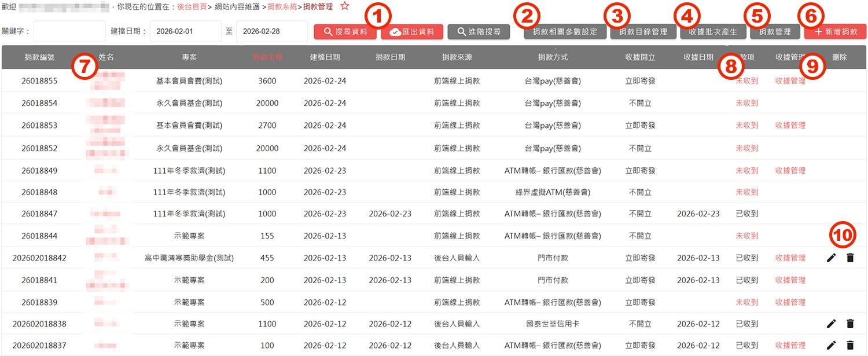Open 進階搜尋 advanced search
The width and height of the screenshot is (868, 356).
pos(479,32)
